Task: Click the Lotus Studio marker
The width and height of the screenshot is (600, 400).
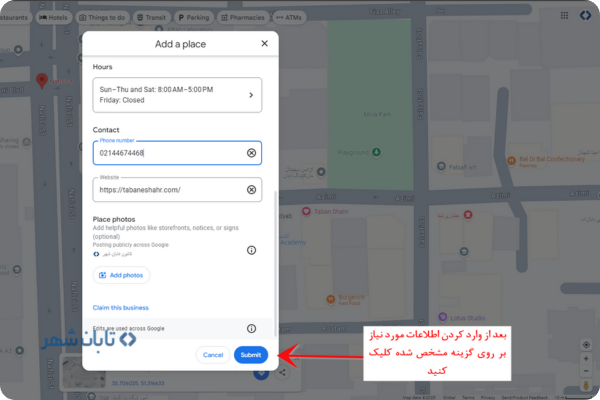Action: click(x=443, y=317)
